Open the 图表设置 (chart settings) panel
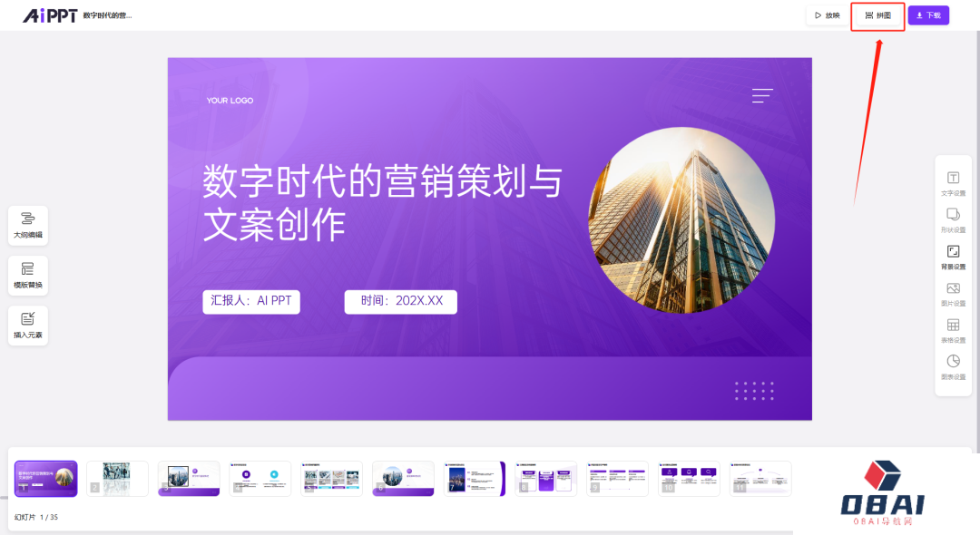The height and width of the screenshot is (535, 980). (953, 365)
